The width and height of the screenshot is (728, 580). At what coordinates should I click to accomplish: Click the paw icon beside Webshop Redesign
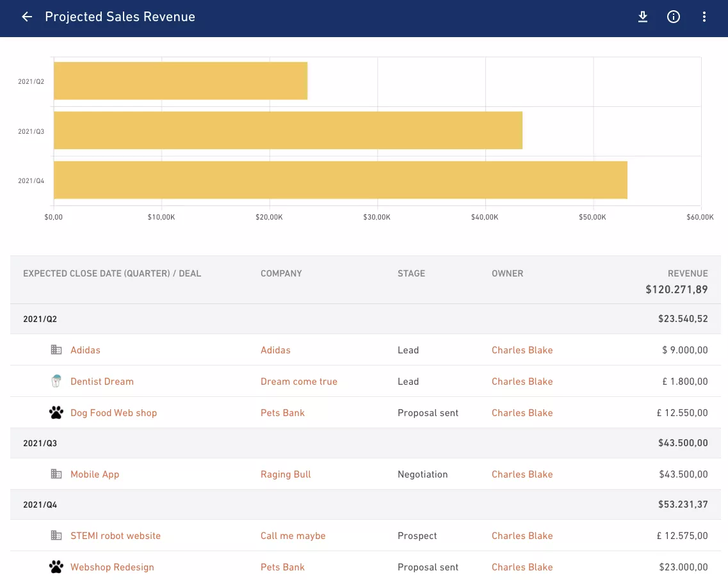click(56, 567)
